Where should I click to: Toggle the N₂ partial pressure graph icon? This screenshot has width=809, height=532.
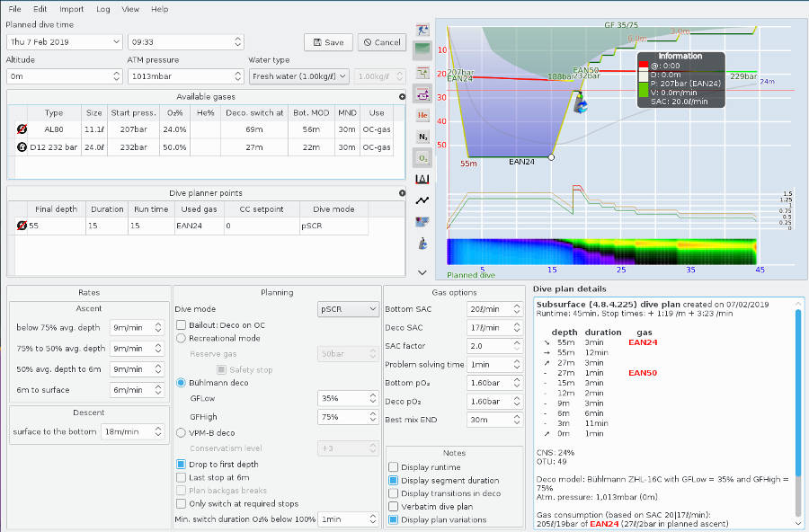pyautogui.click(x=422, y=137)
